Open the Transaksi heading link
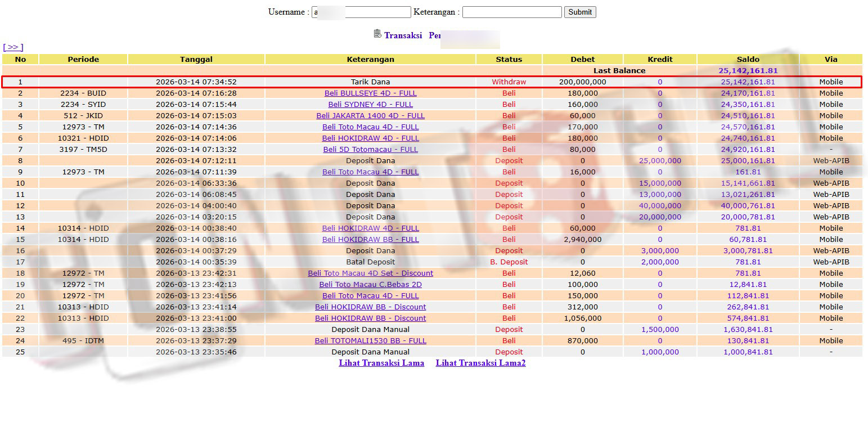The height and width of the screenshot is (431, 868). 403,35
